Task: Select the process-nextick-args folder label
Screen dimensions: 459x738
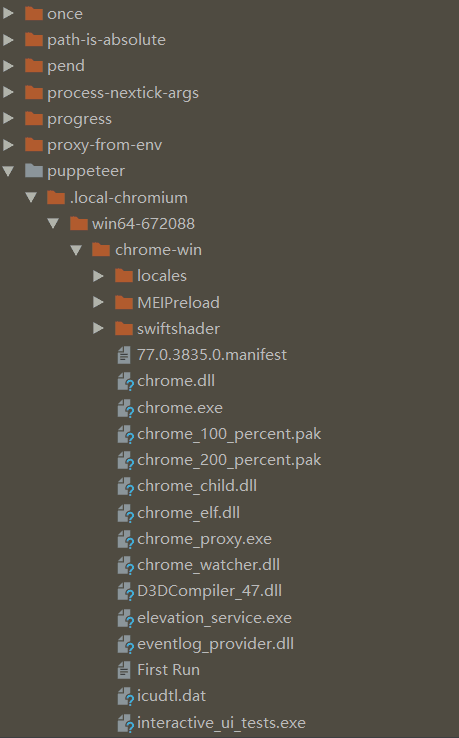Action: pyautogui.click(x=122, y=93)
